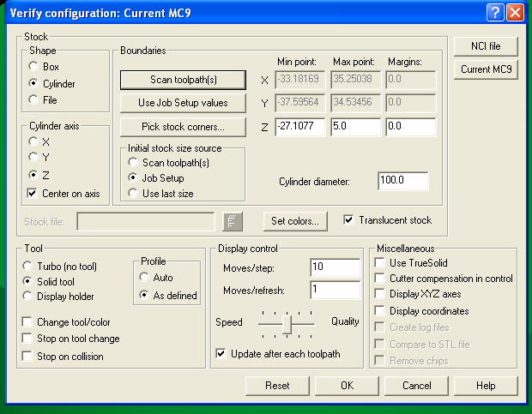This screenshot has height=414, width=532.
Task: Select Solid tool option
Action: [27, 281]
